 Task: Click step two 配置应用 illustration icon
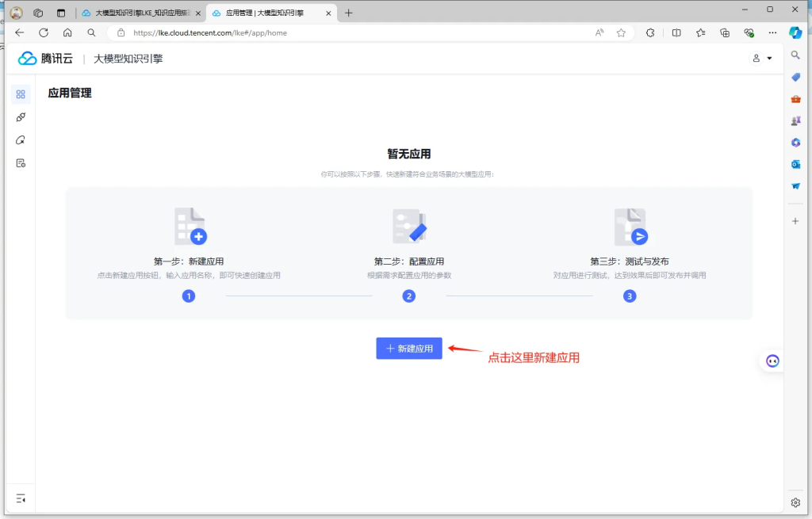pyautogui.click(x=409, y=227)
